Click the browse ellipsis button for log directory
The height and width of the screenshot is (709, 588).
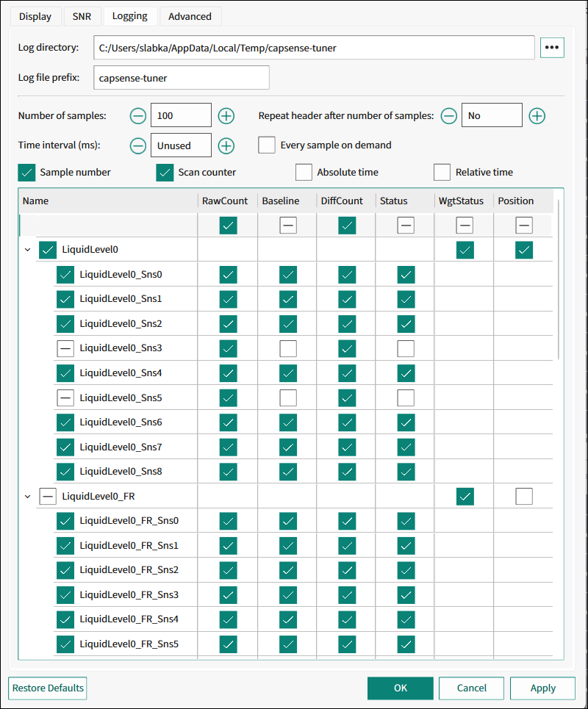tap(552, 48)
